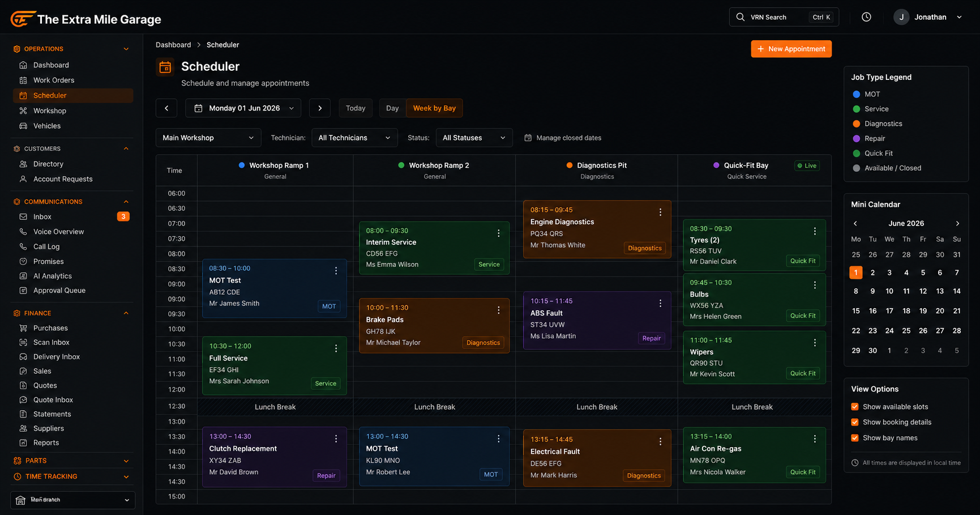This screenshot has height=515, width=980.
Task: Go to next date with right arrow
Action: (320, 108)
